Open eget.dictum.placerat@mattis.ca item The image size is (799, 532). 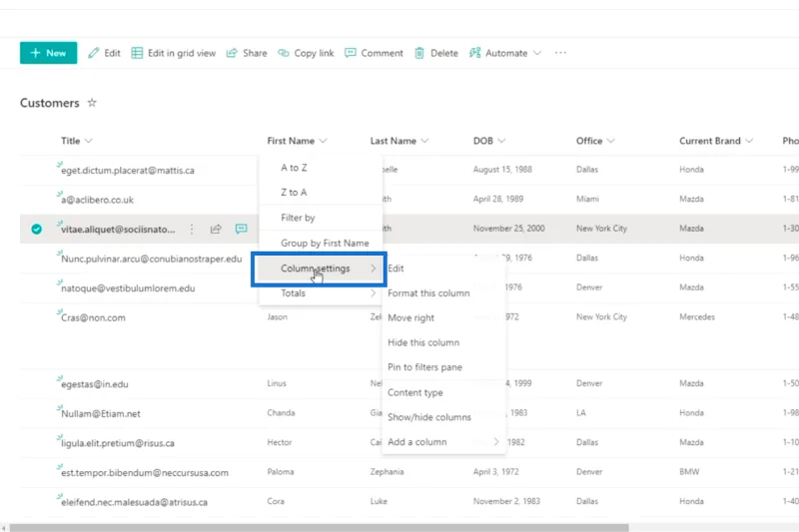click(128, 171)
